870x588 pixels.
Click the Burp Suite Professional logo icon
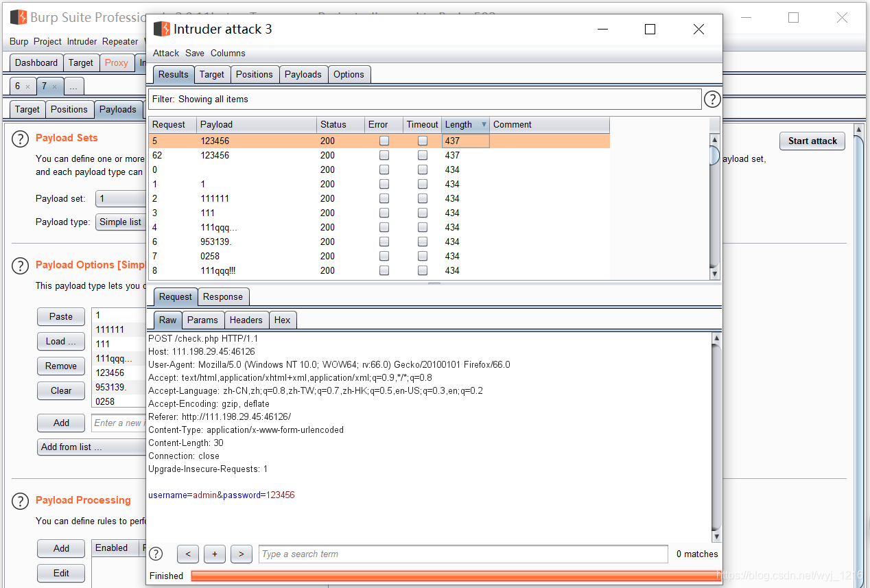(18, 17)
